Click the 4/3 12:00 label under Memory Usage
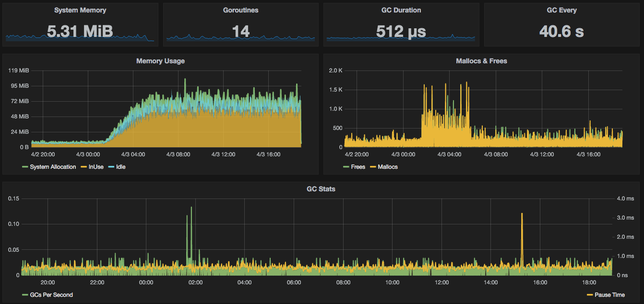Viewport: 644px width, 304px height. 223,154
